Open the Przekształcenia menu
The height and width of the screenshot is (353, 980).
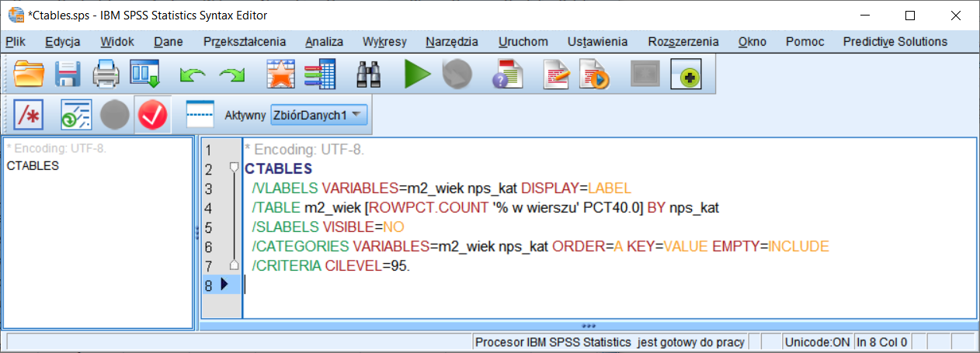(x=245, y=42)
